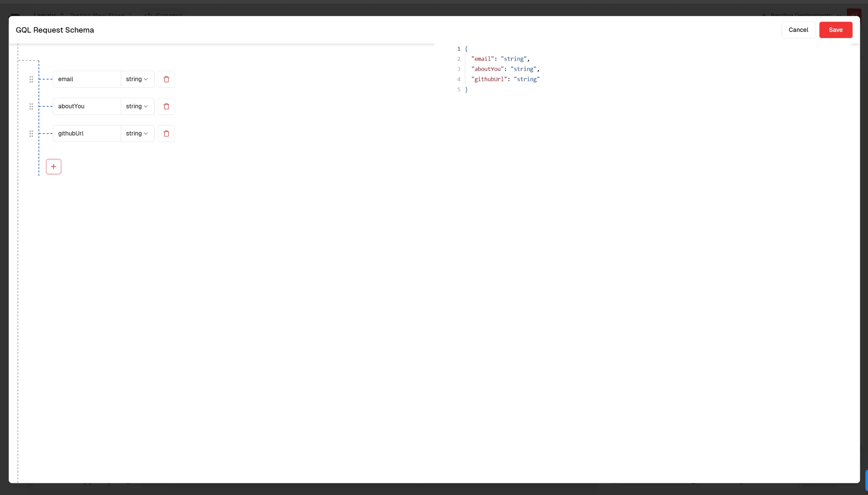Grab the drag handle beside the email field
The width and height of the screenshot is (868, 495).
point(31,79)
